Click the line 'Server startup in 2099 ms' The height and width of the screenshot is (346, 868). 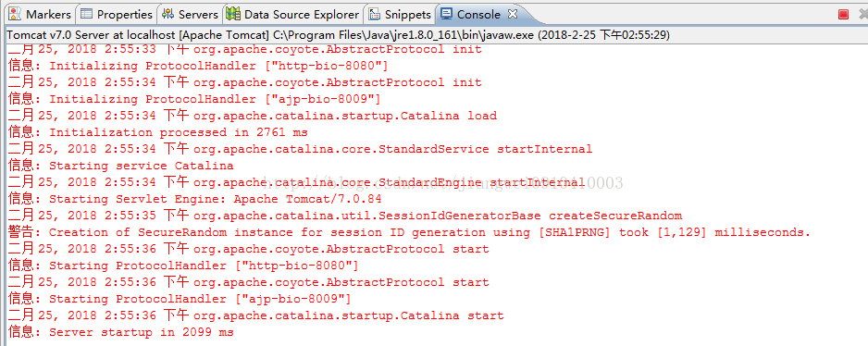(120, 332)
